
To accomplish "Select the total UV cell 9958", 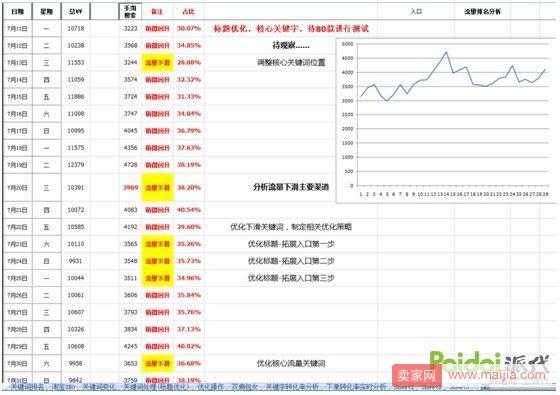I will click(x=76, y=363).
